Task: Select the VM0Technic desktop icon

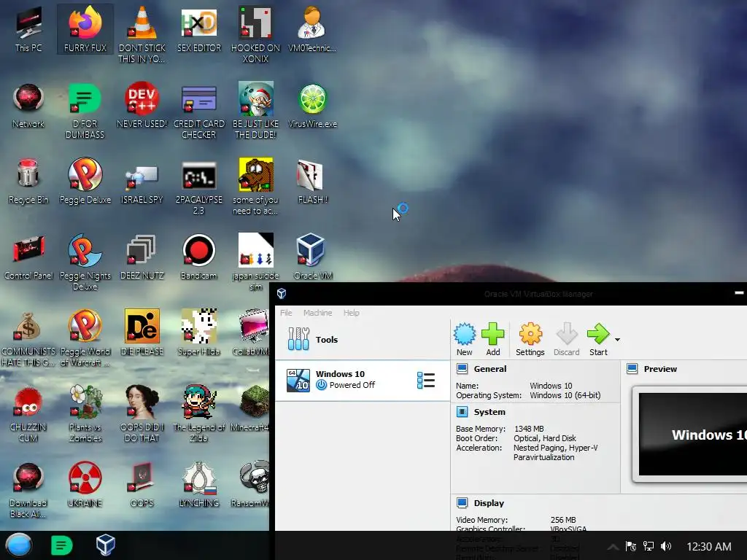Action: 312,29
